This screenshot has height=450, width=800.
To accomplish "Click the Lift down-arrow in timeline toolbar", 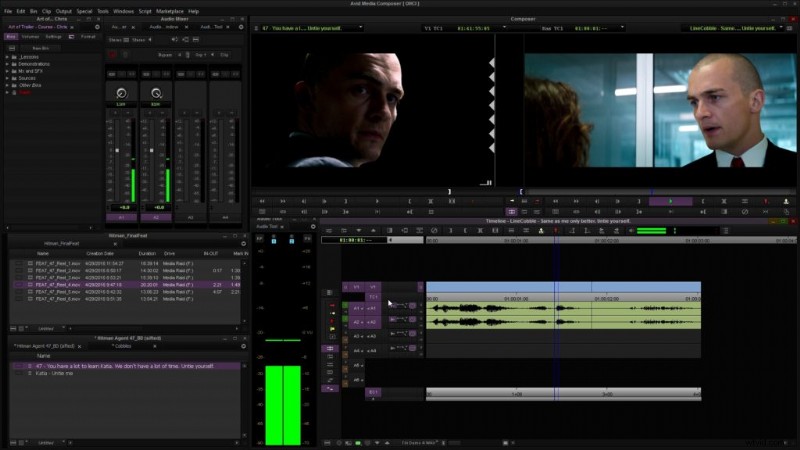I will pos(359,231).
